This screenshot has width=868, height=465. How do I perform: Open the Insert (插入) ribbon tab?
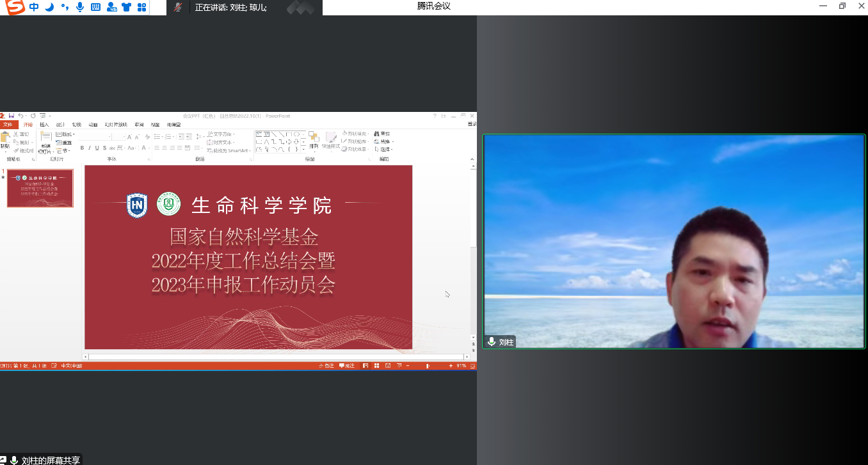point(44,125)
